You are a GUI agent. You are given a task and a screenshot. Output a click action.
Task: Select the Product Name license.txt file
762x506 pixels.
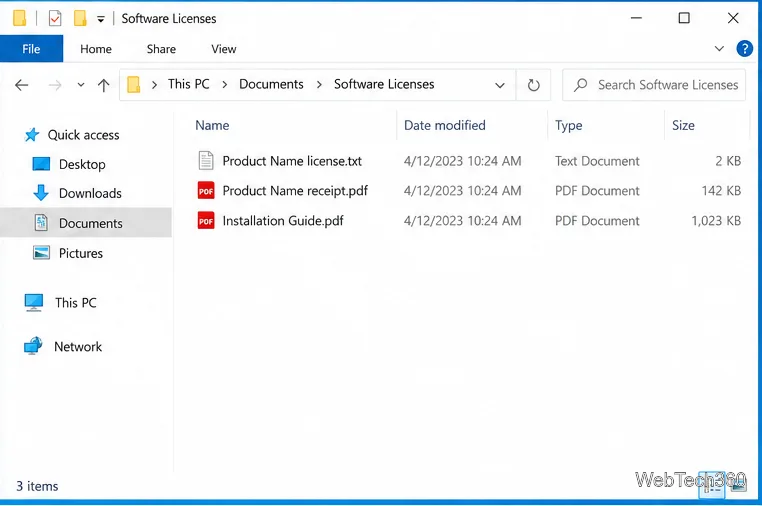292,161
